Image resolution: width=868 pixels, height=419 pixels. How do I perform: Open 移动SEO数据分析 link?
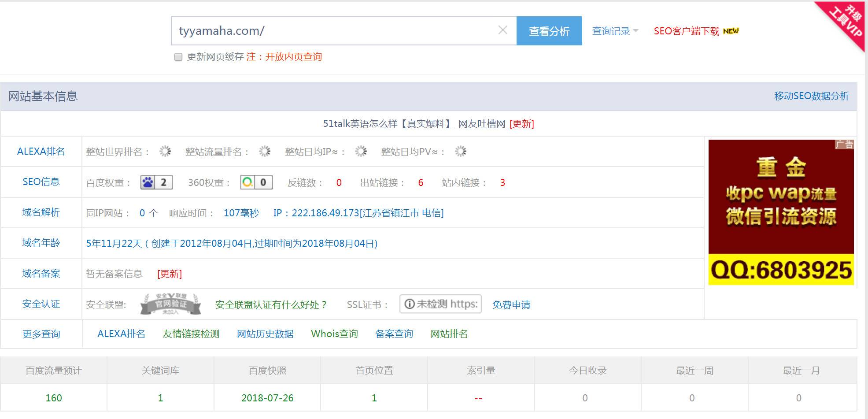[x=812, y=96]
